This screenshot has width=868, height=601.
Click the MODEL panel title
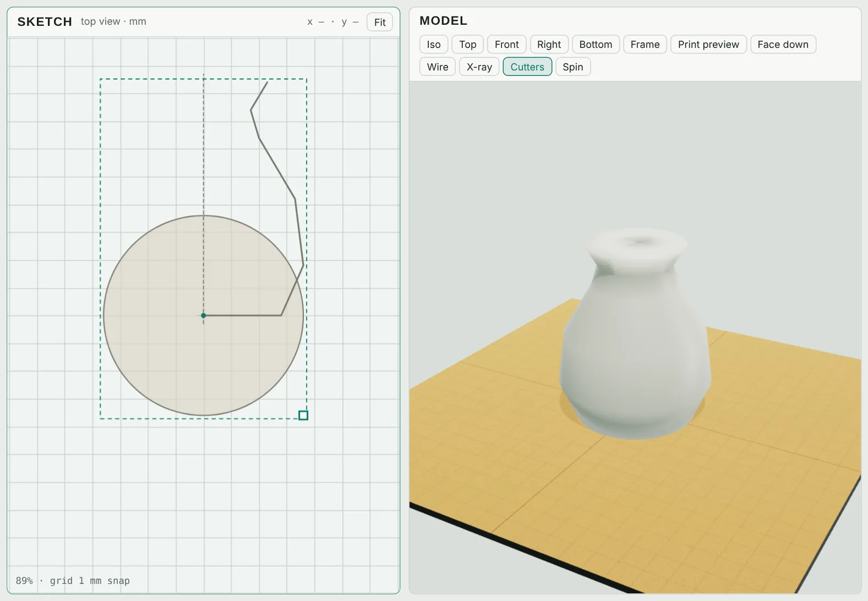click(443, 20)
